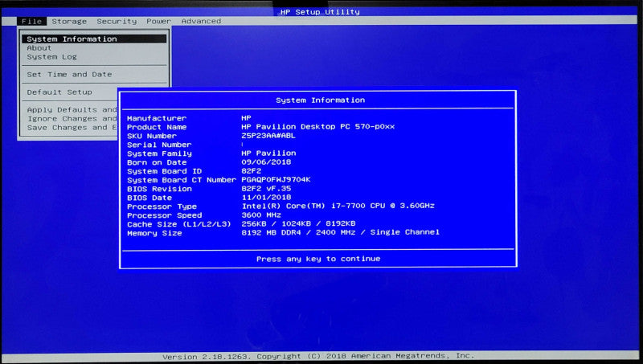Click Born on Date value 09/06/2018

point(266,162)
